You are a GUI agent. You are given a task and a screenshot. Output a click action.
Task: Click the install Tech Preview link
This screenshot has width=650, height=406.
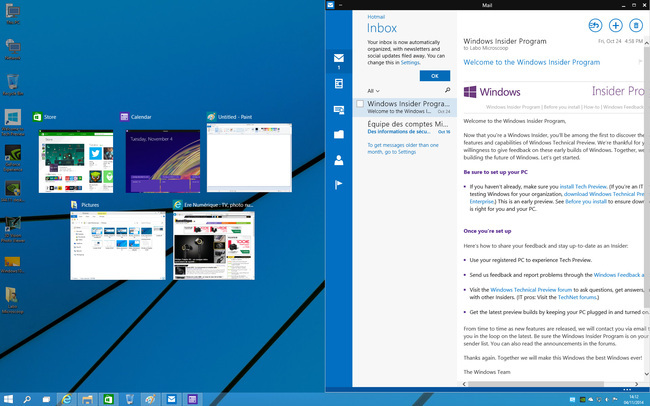(x=583, y=187)
